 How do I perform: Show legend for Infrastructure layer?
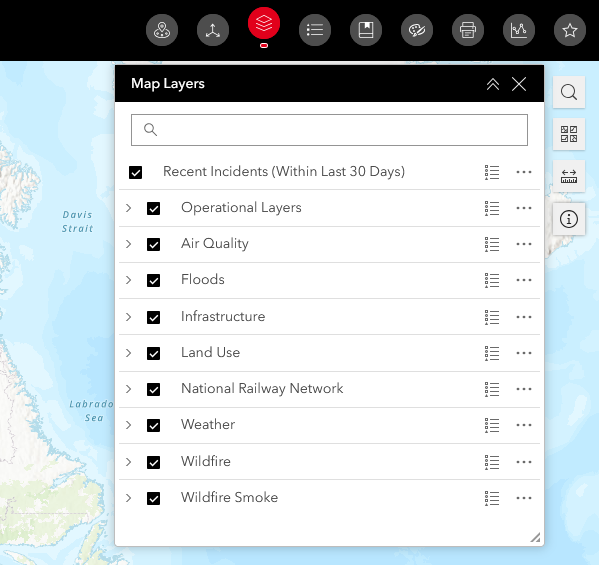[492, 317]
